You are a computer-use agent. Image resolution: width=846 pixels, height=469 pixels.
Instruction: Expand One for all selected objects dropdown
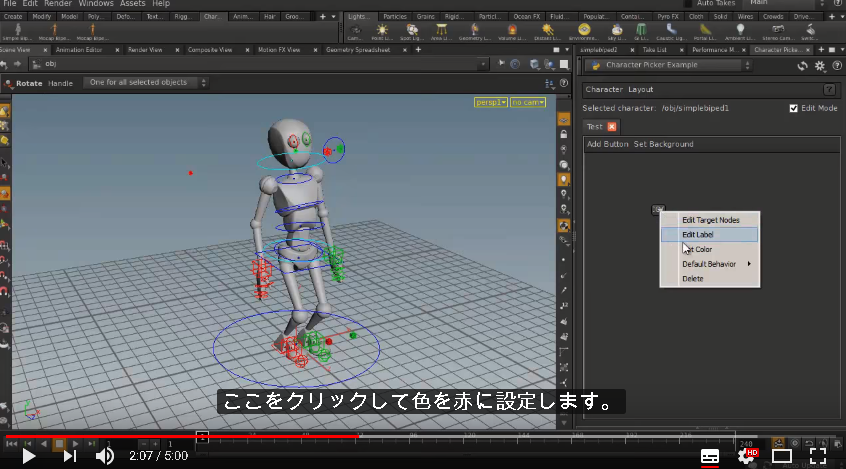[145, 83]
